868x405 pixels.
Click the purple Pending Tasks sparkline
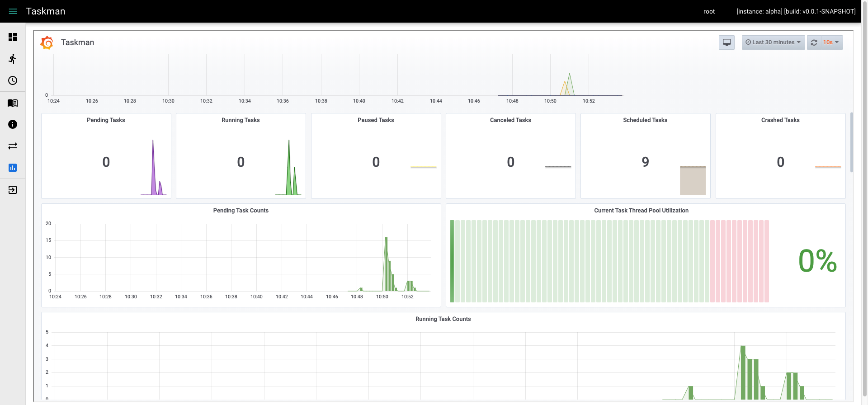click(154, 167)
